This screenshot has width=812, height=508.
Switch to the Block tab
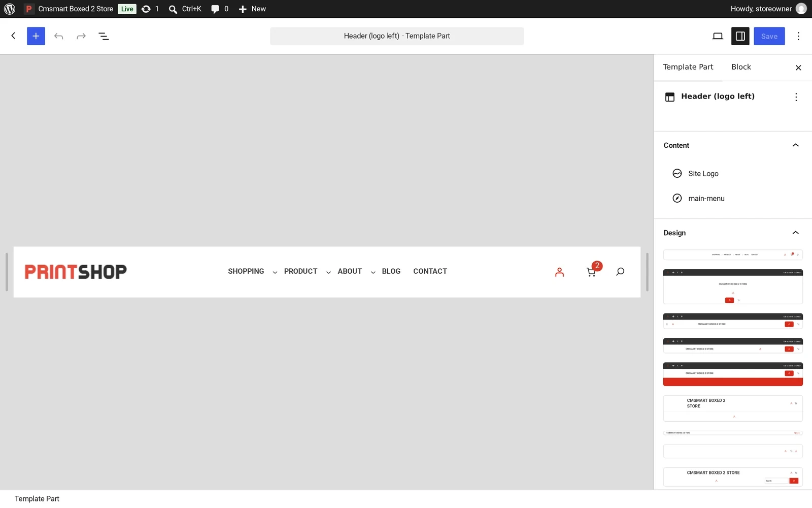tap(741, 67)
